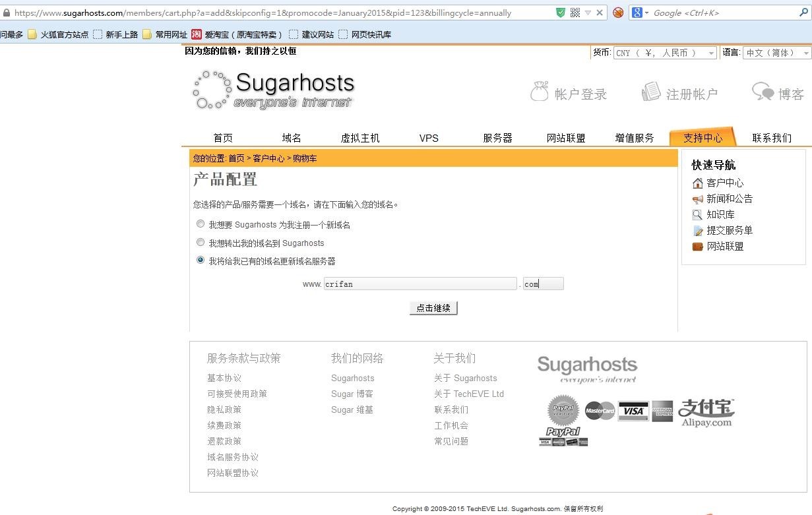Open the Sugar 维基 footer link

click(352, 409)
